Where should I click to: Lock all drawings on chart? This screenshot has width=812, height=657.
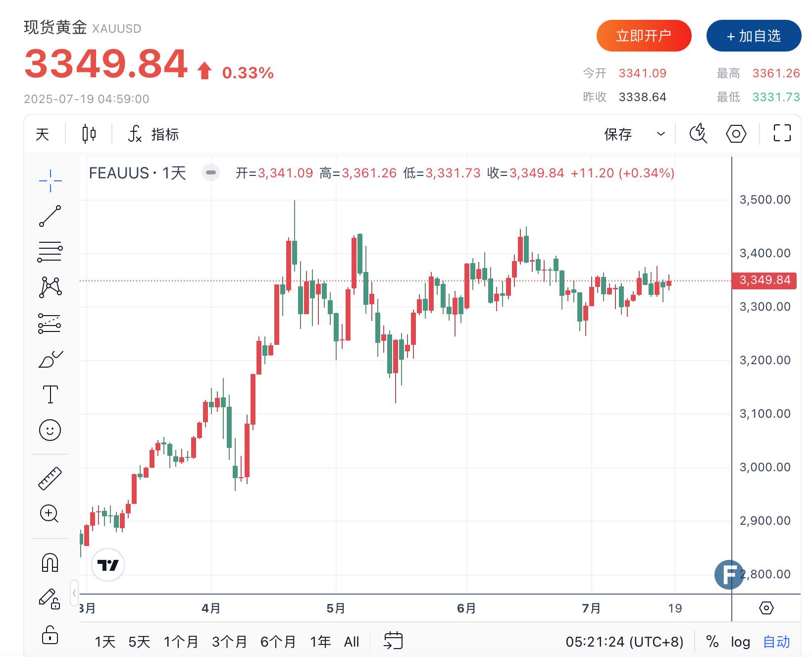(x=50, y=635)
